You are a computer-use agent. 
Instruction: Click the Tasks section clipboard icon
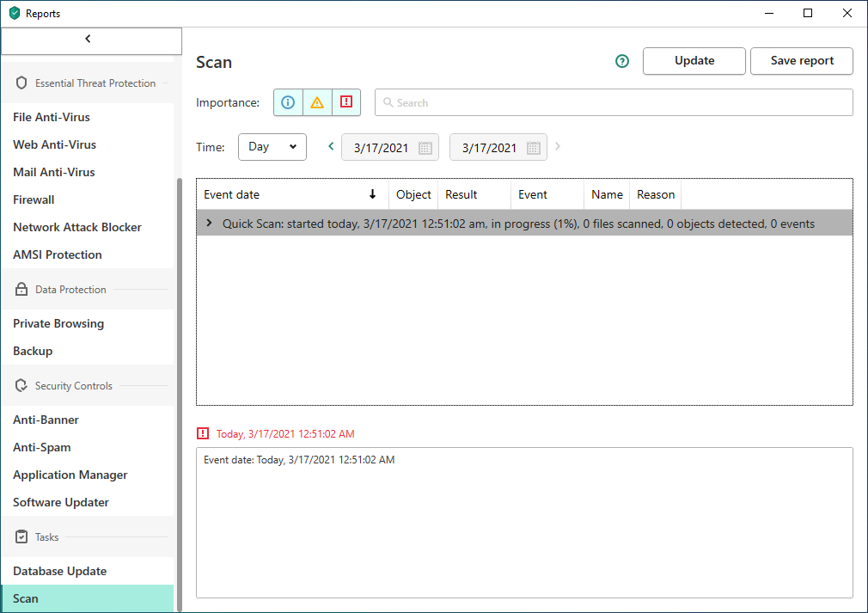[x=22, y=536]
